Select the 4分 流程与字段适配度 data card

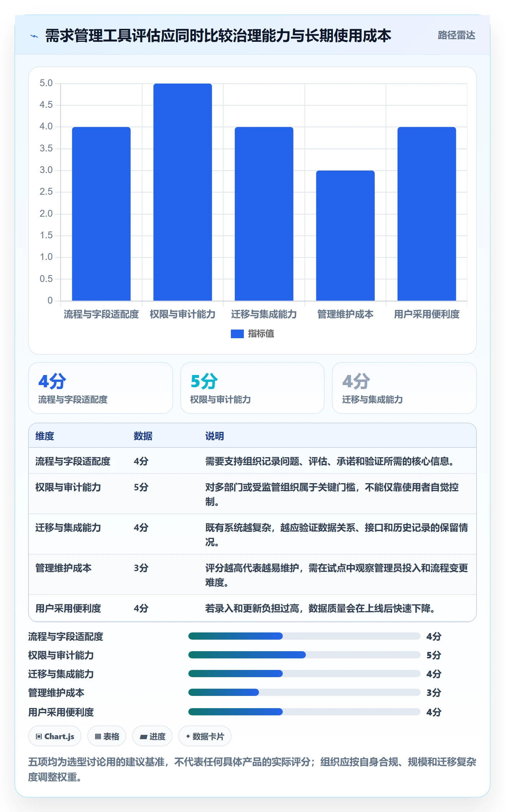pyautogui.click(x=101, y=388)
